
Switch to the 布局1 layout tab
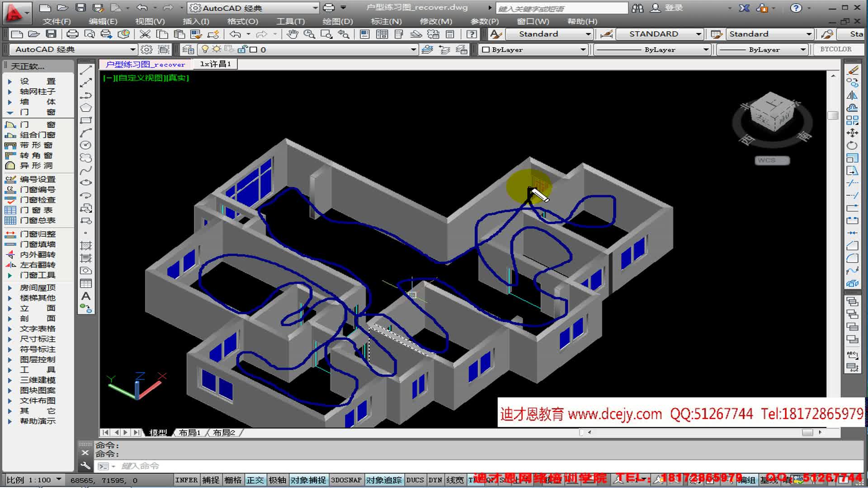[x=189, y=432]
